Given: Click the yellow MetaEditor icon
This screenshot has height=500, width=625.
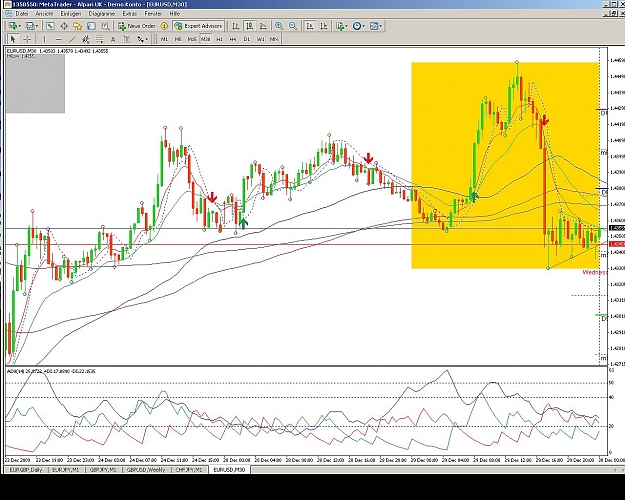Looking at the screenshot, I should (164, 26).
